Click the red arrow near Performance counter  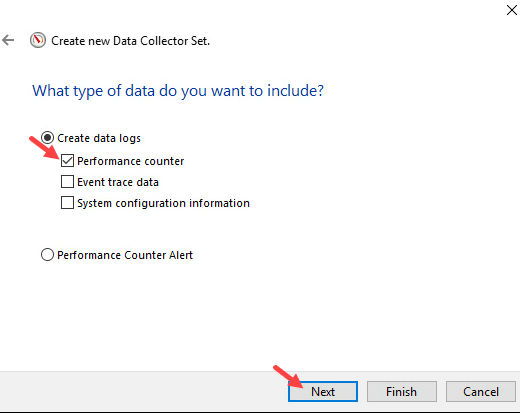[x=44, y=148]
